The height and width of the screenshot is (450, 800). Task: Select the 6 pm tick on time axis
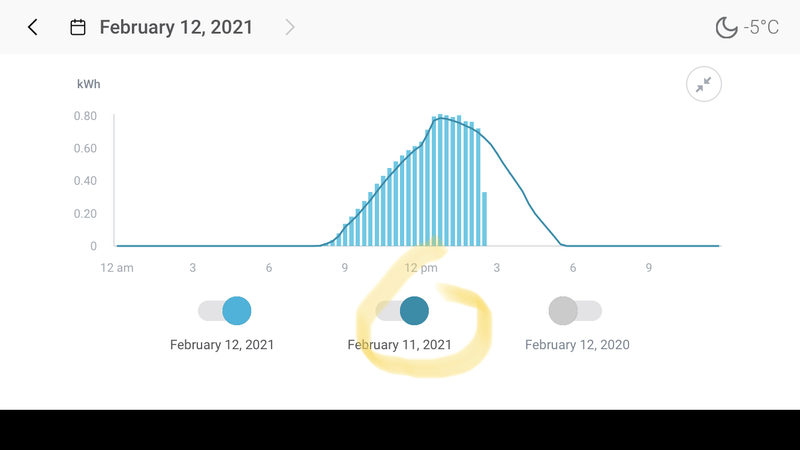[x=573, y=268]
